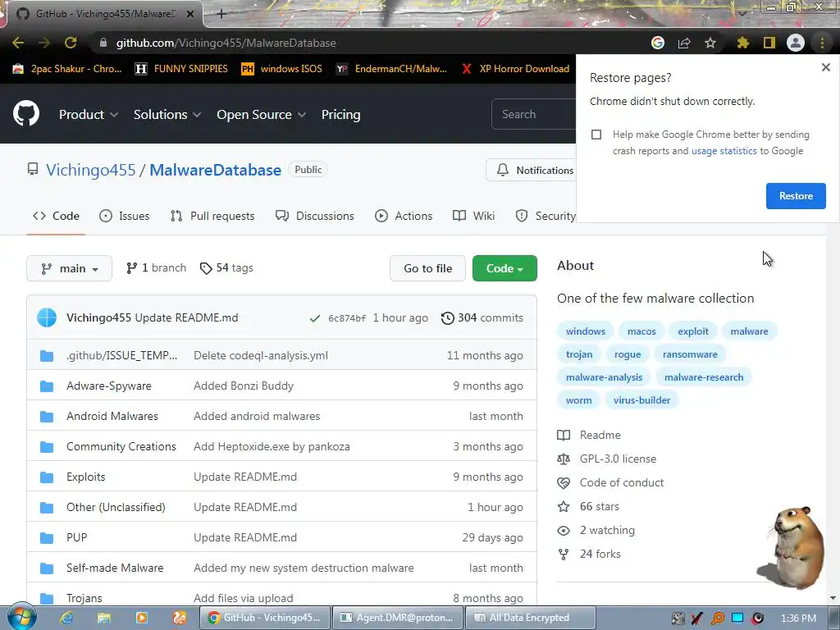The height and width of the screenshot is (630, 840).
Task: Open Windows Media Player taskbar icon
Action: (141, 618)
